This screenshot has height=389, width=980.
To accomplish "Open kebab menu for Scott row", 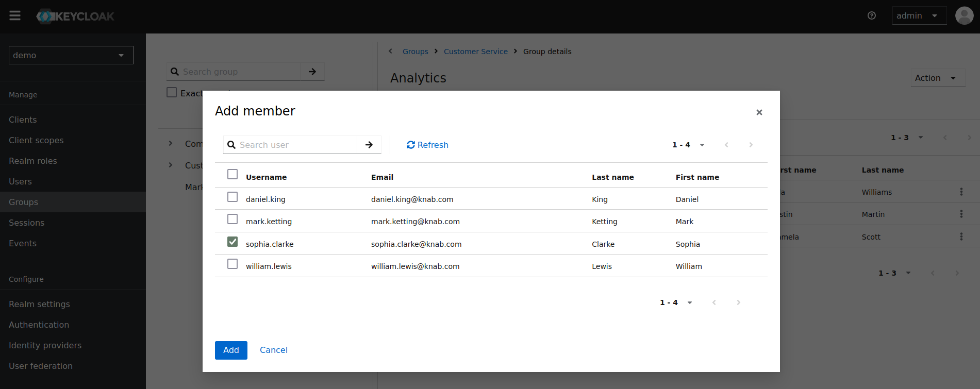I will point(961,236).
